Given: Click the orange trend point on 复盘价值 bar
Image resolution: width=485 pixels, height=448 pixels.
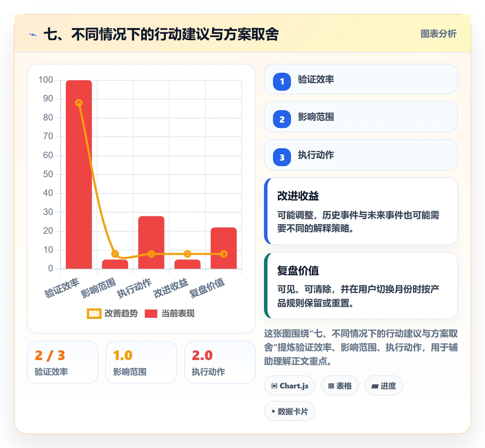Looking at the screenshot, I should 224,254.
